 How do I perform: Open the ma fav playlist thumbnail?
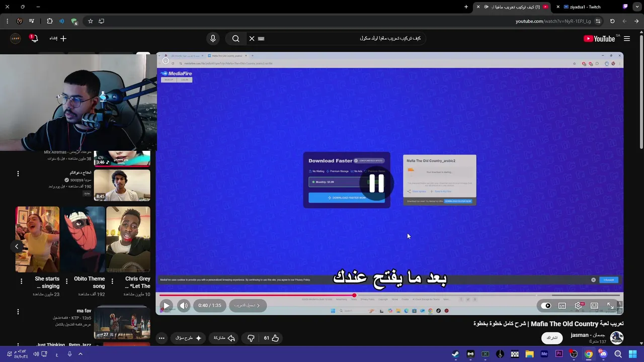click(x=122, y=322)
